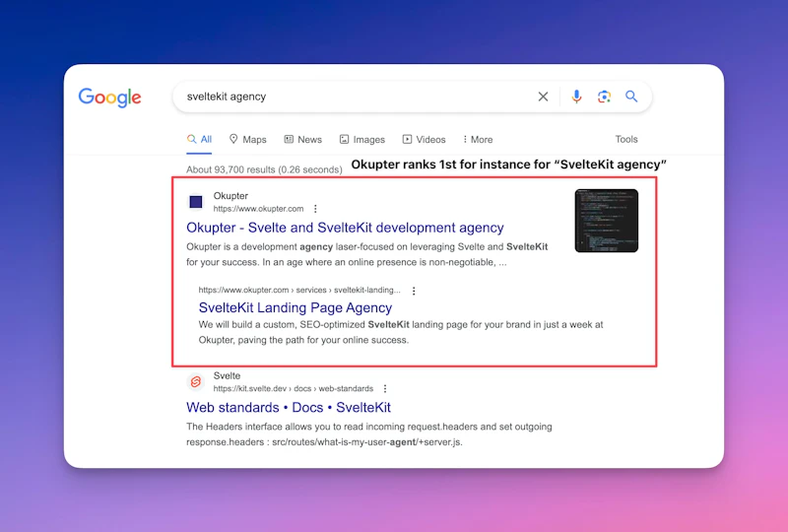Viewport: 788px width, 532px height.
Task: Expand the More search categories menu
Action: tap(478, 139)
